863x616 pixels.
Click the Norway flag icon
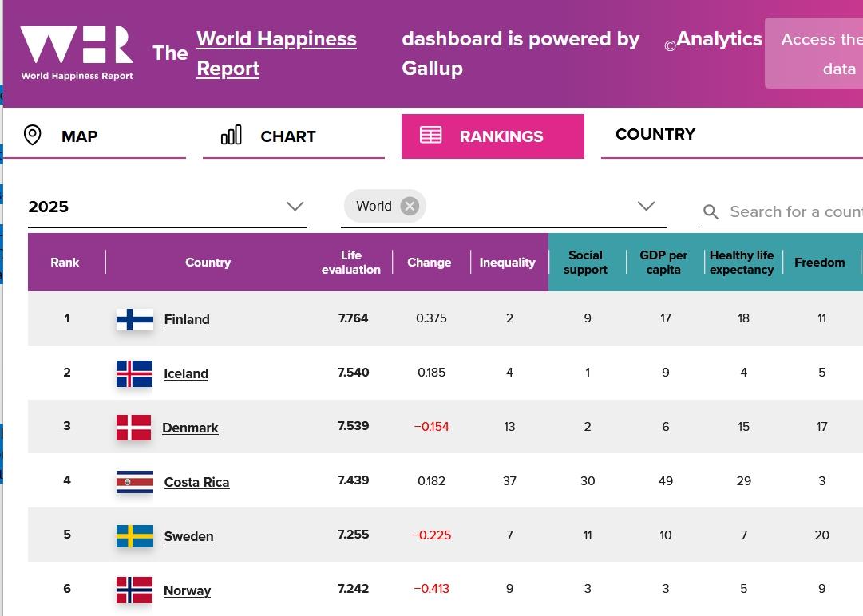[134, 590]
